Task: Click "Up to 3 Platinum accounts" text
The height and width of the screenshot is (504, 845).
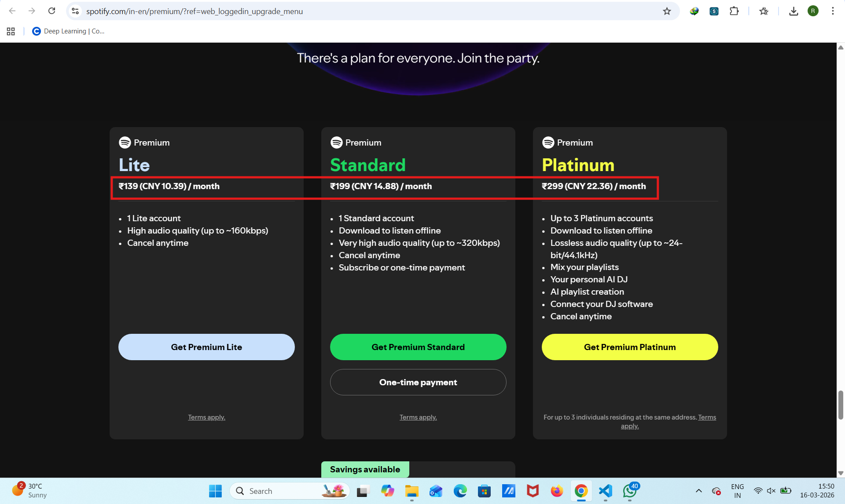Action: point(602,218)
